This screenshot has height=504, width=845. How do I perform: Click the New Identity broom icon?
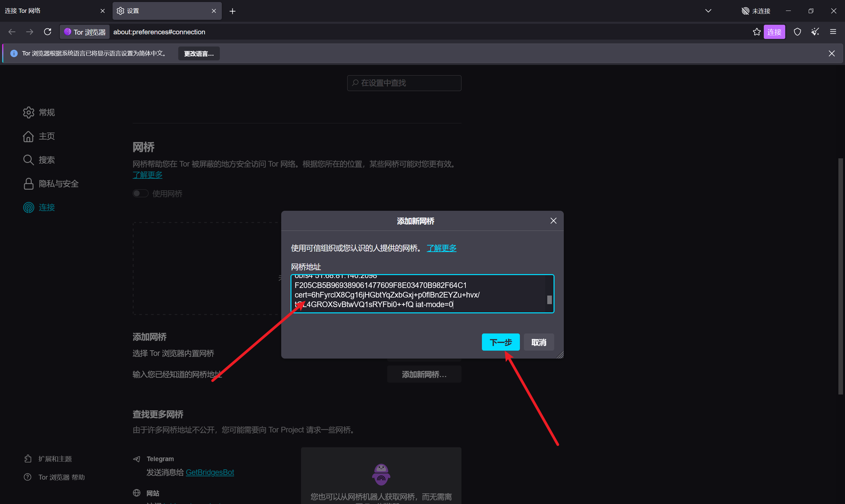point(815,32)
